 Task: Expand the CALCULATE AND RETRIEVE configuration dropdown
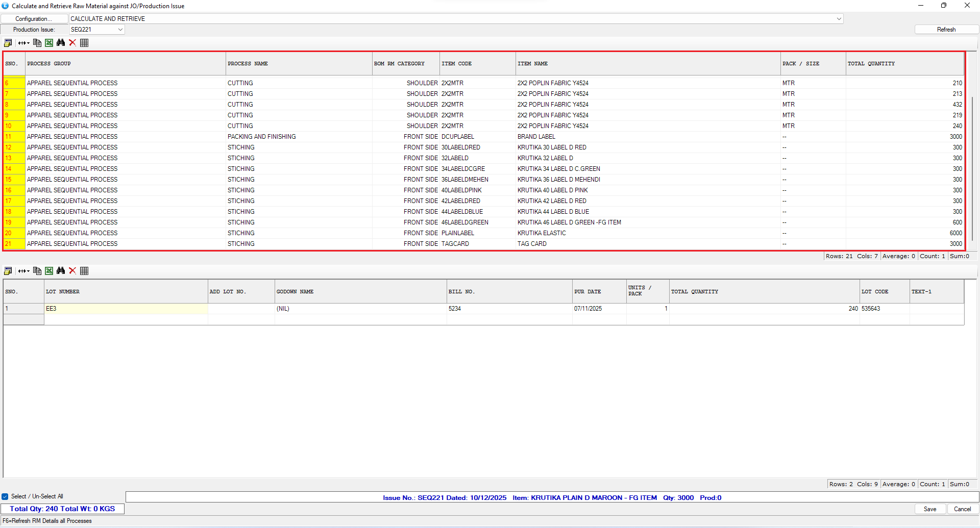[839, 19]
